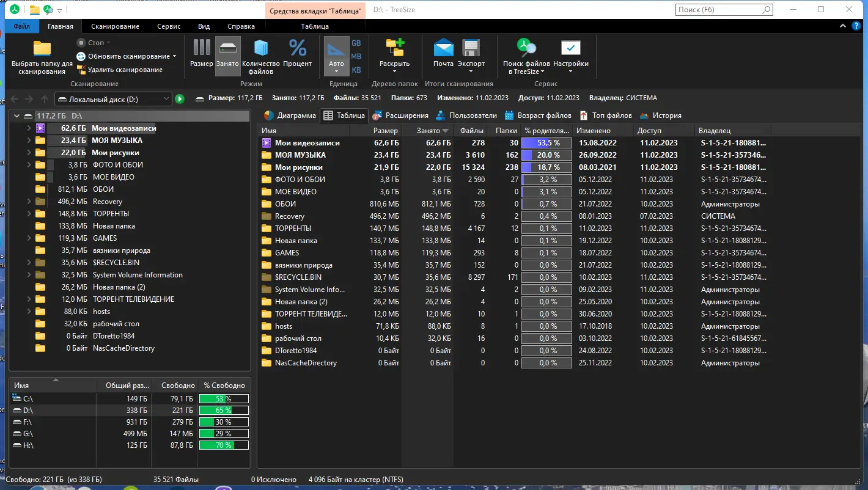Click the Почта envelope icon
Screen dimensions: 868x490
(443, 48)
